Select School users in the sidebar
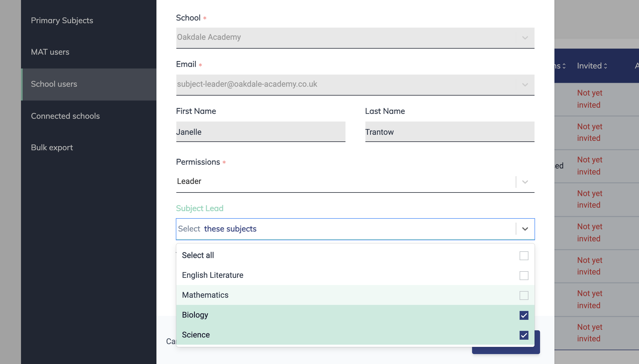The image size is (639, 364). coord(54,84)
